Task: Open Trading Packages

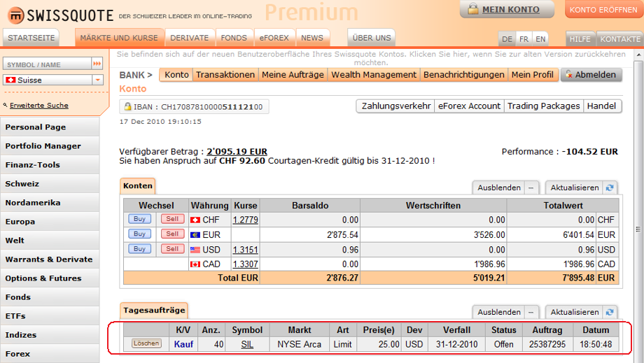Action: 544,106
